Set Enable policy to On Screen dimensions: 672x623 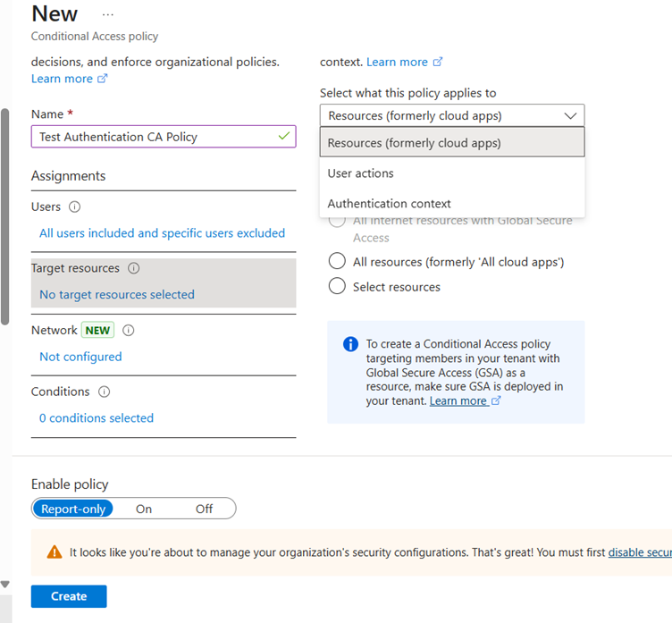coord(144,509)
